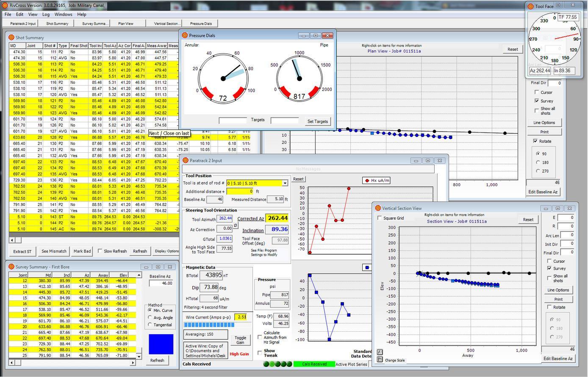Click the Pressure Dials window target icon
This screenshot has width=588, height=377.
(x=185, y=36)
